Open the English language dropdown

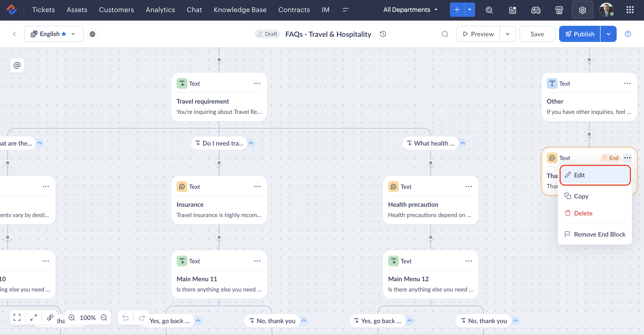(x=54, y=34)
